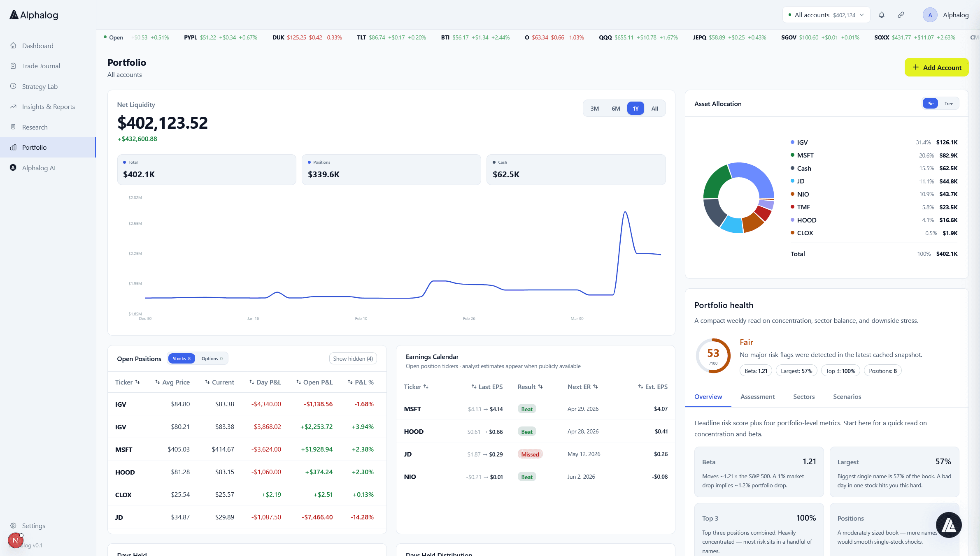
Task: Switch asset allocation to Tree view
Action: pos(949,104)
